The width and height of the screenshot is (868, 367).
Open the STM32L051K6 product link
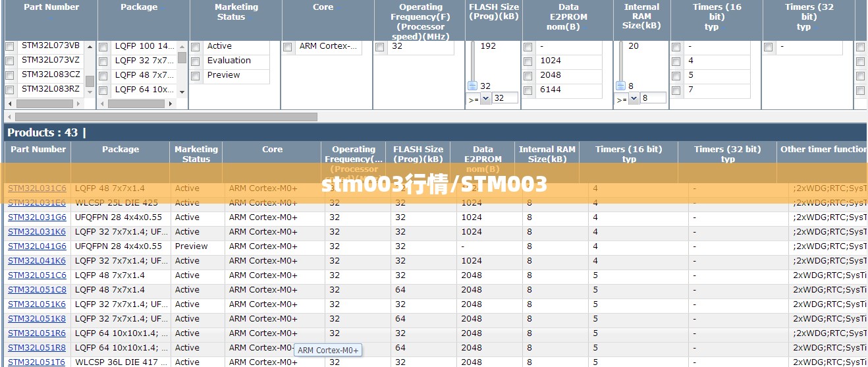click(37, 304)
